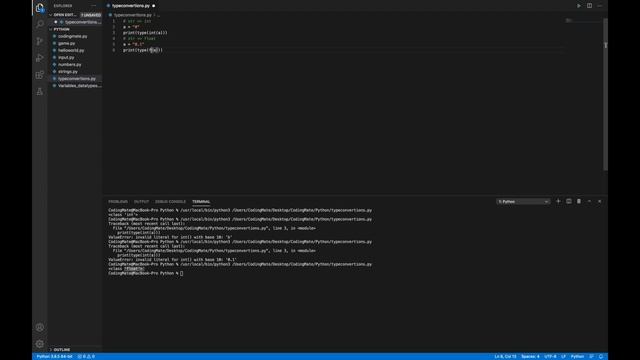Select the Terminal tab
Screen dimensions: 640x360
[201, 202]
